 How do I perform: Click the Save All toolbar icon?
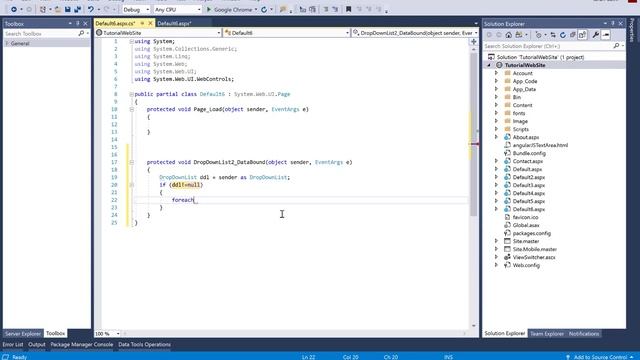(x=77, y=9)
